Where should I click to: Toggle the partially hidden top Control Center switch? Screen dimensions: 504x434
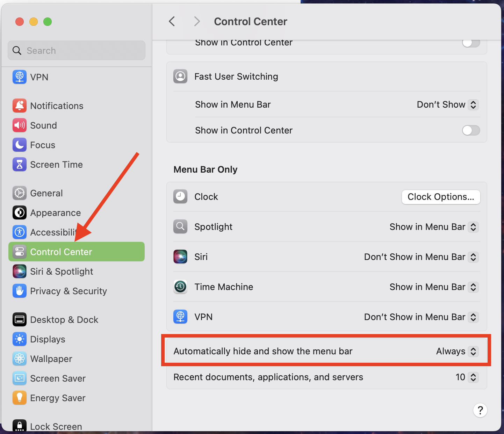471,43
